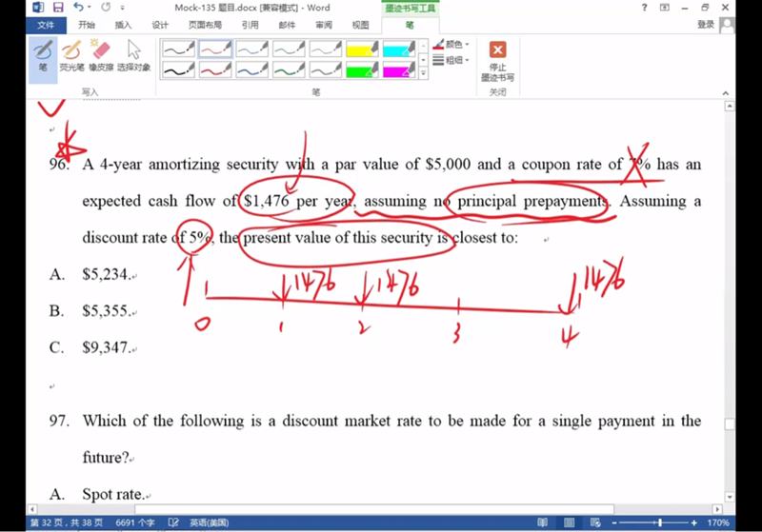Click Stop Inking (停止墨迹书写) button
Screen dimensions: 762x532
(497, 61)
